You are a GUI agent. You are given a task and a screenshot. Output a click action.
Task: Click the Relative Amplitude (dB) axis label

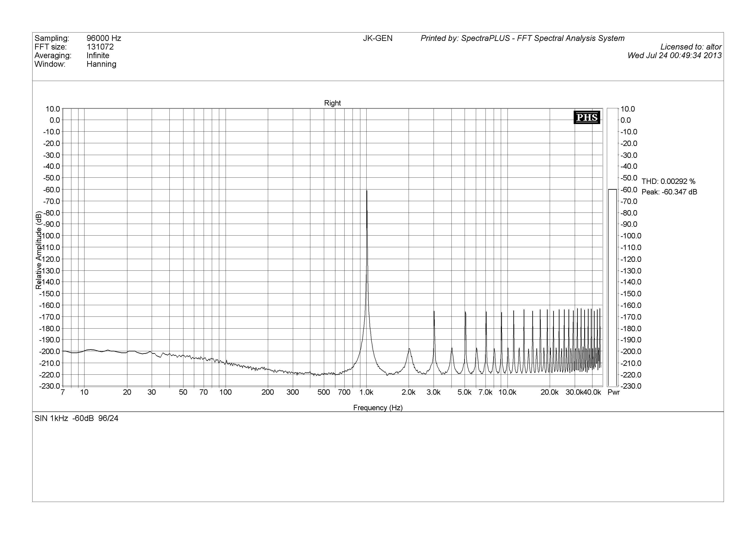pyautogui.click(x=39, y=250)
